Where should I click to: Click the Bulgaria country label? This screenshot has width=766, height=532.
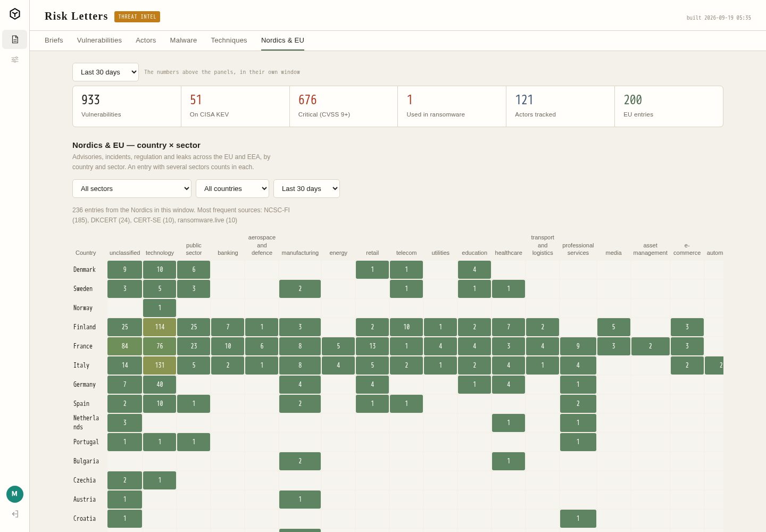(86, 461)
